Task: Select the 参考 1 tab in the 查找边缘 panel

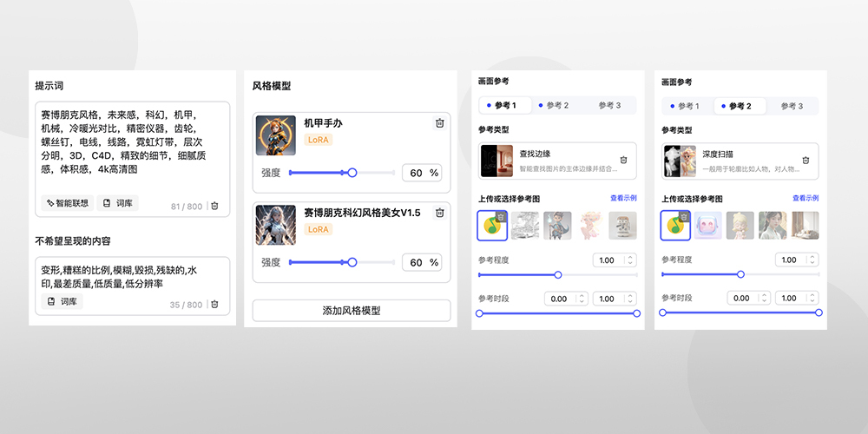Action: [x=505, y=105]
